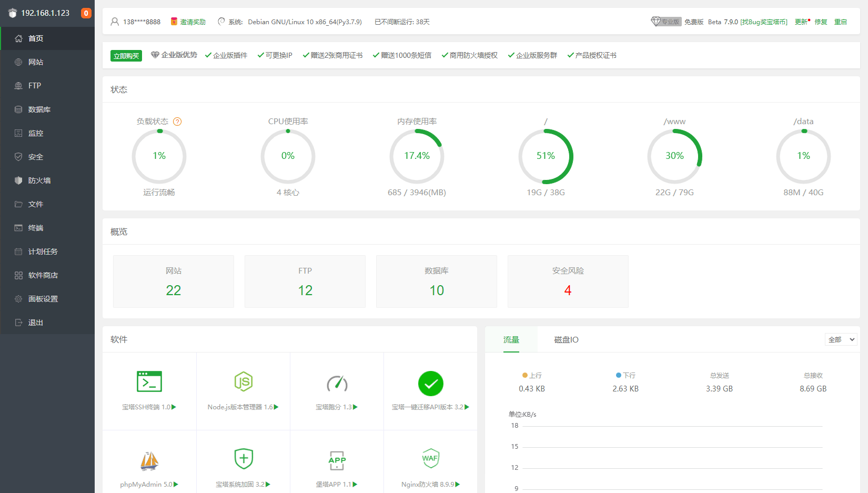Open the 防火墙 firewall icon
The image size is (868, 493).
pos(18,180)
